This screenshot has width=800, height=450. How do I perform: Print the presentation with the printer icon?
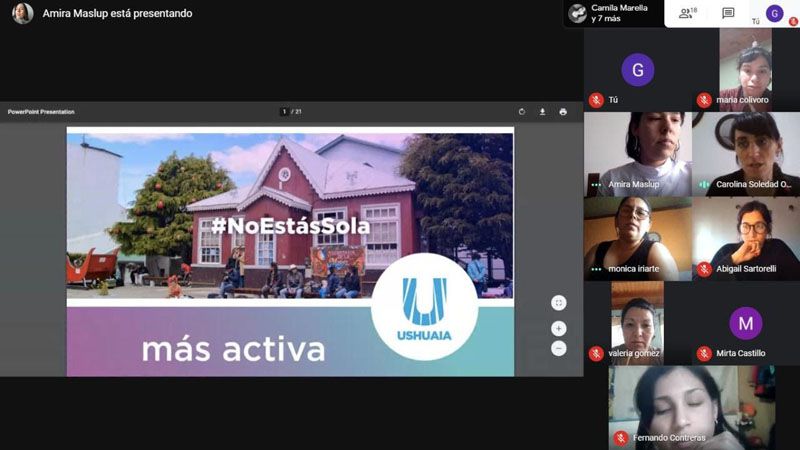pyautogui.click(x=563, y=112)
